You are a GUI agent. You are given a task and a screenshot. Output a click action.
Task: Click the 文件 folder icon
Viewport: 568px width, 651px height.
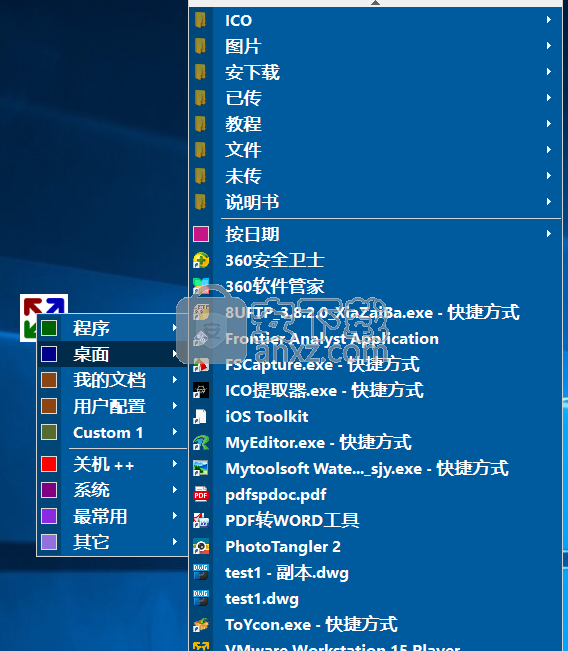(201, 149)
